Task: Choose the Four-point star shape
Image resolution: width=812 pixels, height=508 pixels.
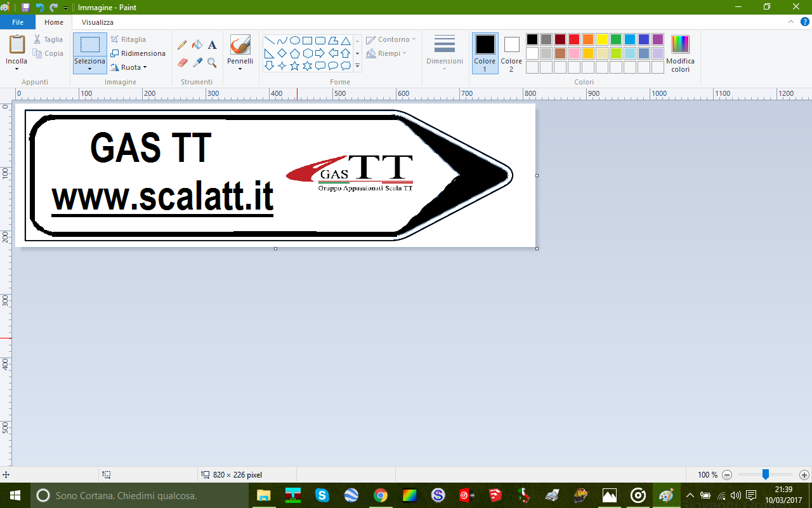Action: pyautogui.click(x=282, y=65)
